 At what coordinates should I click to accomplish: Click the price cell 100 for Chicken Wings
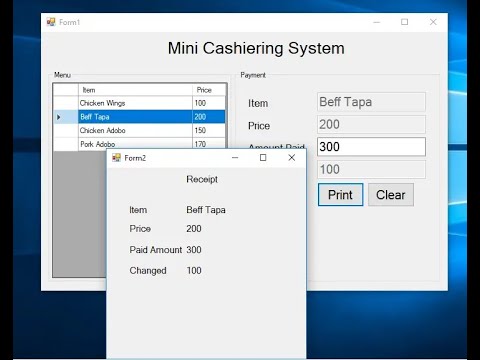[x=209, y=103]
